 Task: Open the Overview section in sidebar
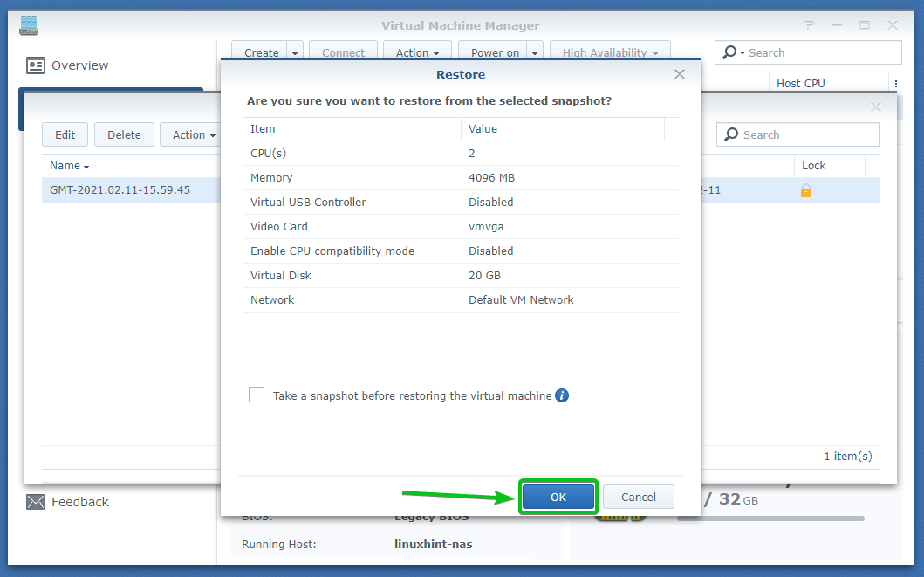point(79,65)
